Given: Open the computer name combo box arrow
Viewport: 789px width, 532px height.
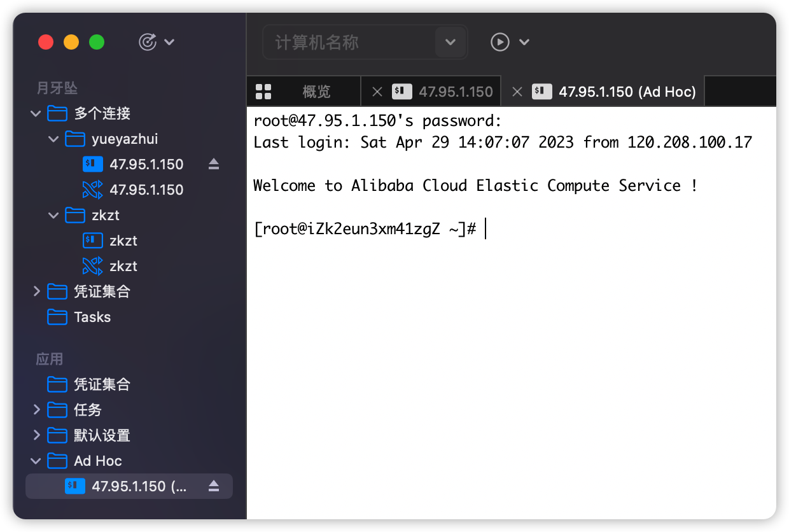Looking at the screenshot, I should click(x=450, y=42).
